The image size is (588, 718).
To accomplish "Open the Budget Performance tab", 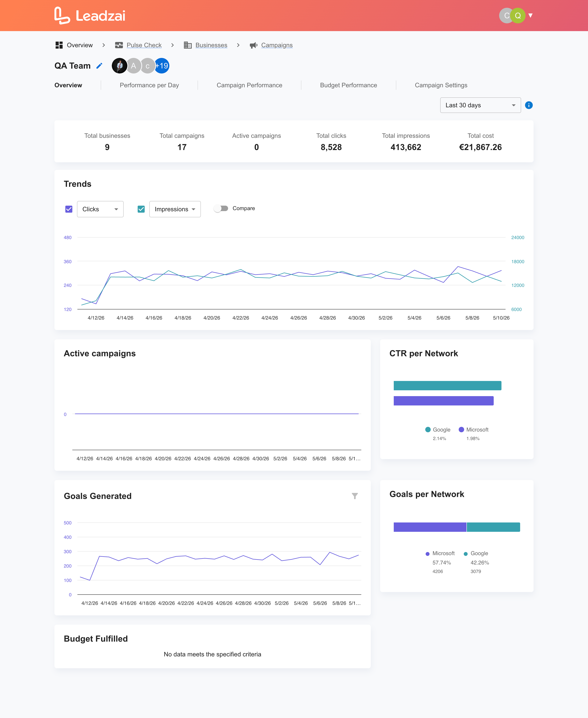I will click(x=348, y=85).
